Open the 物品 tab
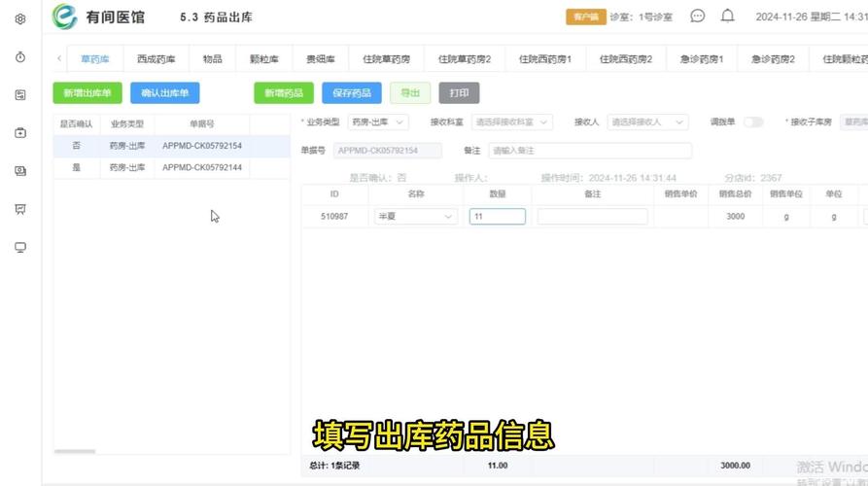 pyautogui.click(x=212, y=58)
